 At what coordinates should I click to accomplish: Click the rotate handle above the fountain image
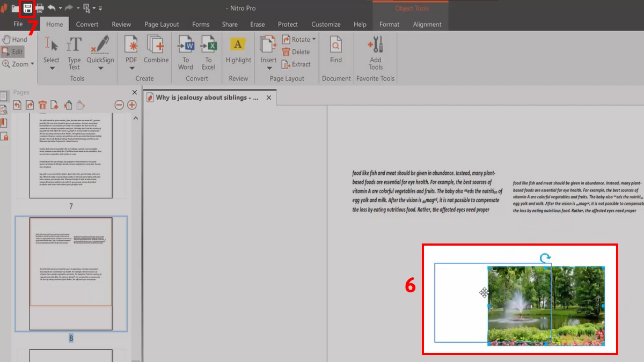(x=545, y=258)
